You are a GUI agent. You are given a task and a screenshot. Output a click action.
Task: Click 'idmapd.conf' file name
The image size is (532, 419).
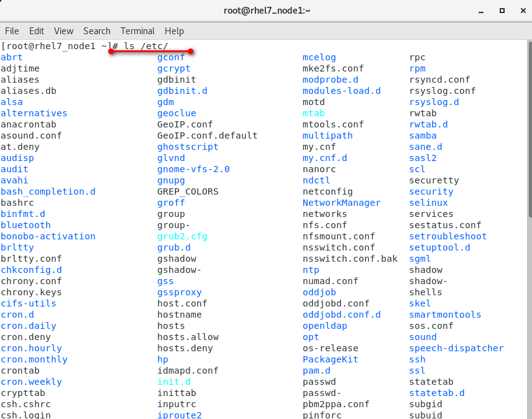(x=188, y=371)
